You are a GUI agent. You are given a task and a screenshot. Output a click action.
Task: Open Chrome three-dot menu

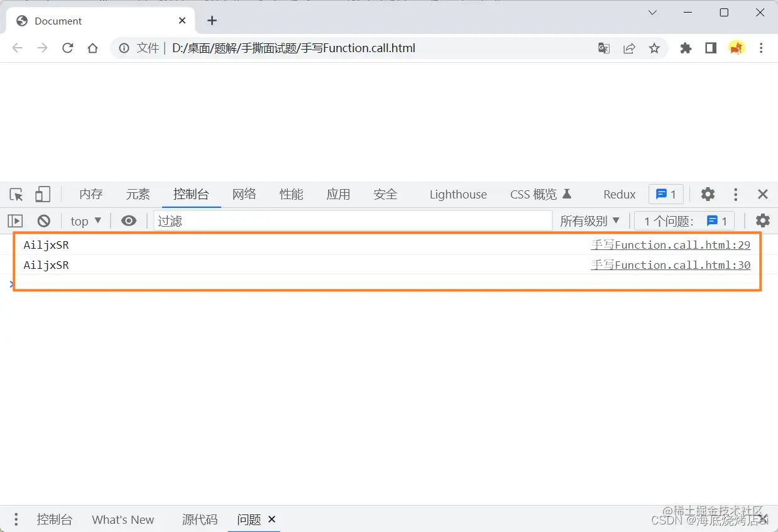click(761, 48)
